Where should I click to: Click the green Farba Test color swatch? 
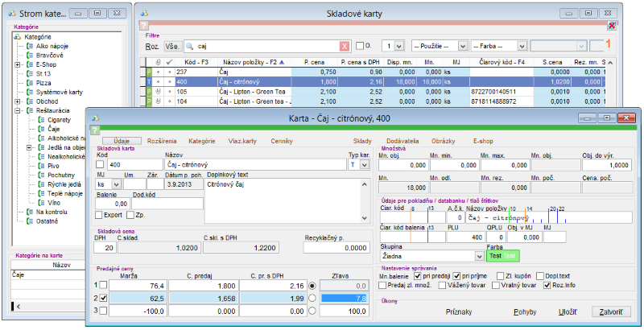pos(502,256)
